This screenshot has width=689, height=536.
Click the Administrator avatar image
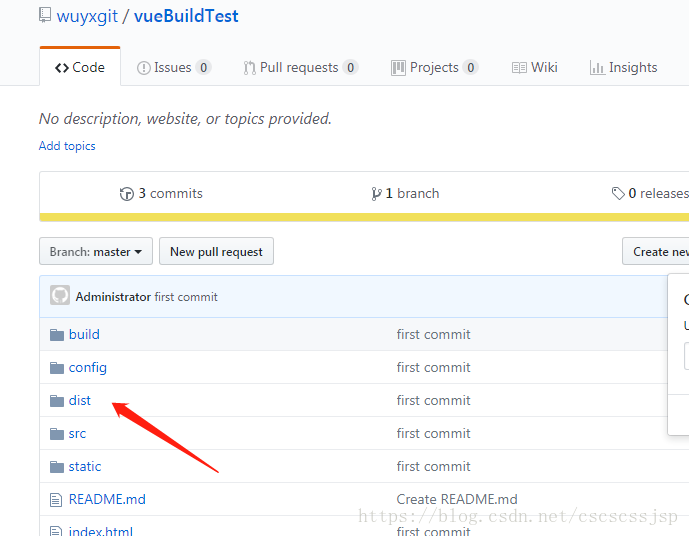(x=60, y=295)
